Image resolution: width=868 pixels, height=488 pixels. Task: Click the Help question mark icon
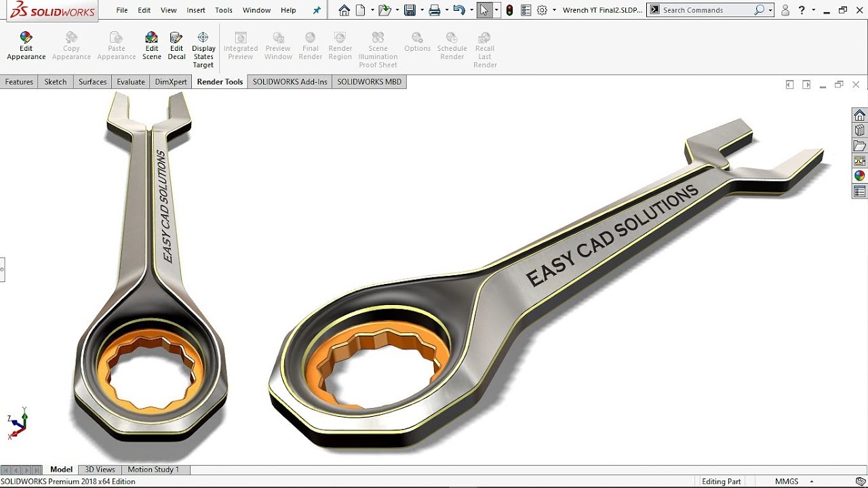tap(802, 10)
